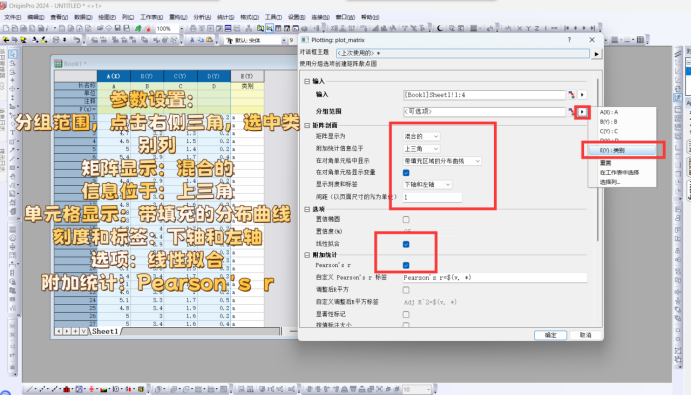
Task: Click the line plot icon on bottom toolbar
Action: point(30,389)
